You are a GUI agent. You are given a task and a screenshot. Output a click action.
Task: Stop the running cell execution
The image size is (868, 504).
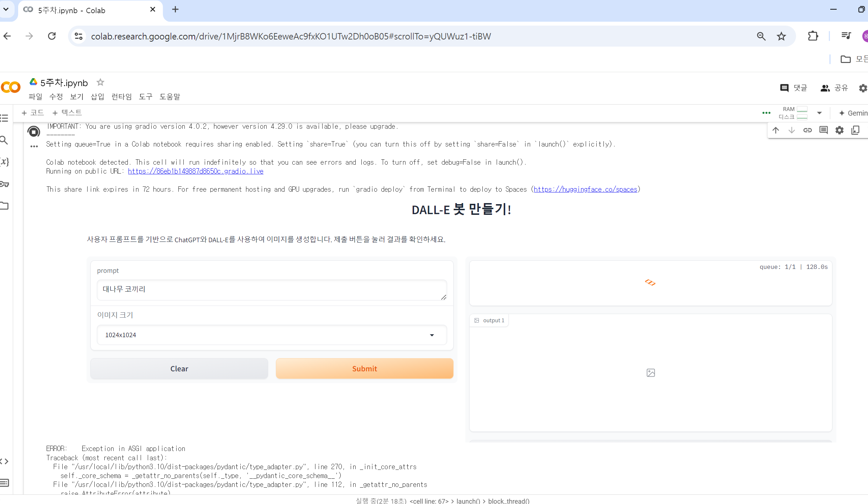[x=34, y=132]
